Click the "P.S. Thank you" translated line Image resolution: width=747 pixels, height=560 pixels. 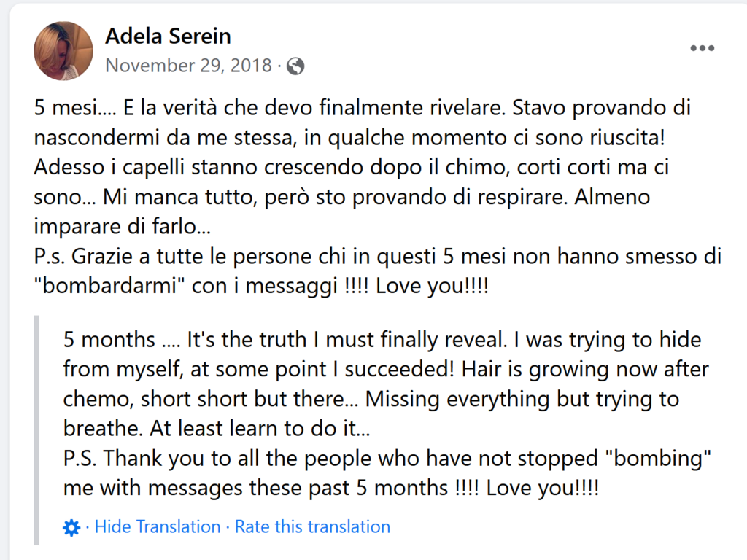click(x=387, y=459)
